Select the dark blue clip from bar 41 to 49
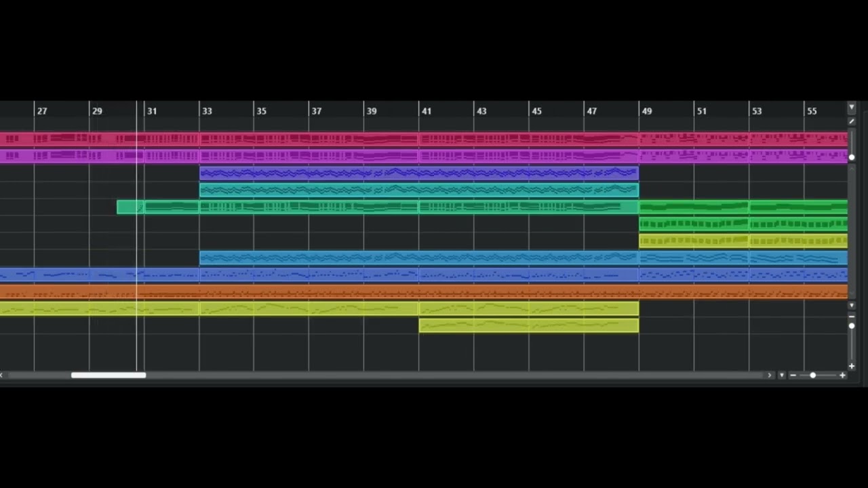The width and height of the screenshot is (868, 488). pyautogui.click(x=529, y=274)
